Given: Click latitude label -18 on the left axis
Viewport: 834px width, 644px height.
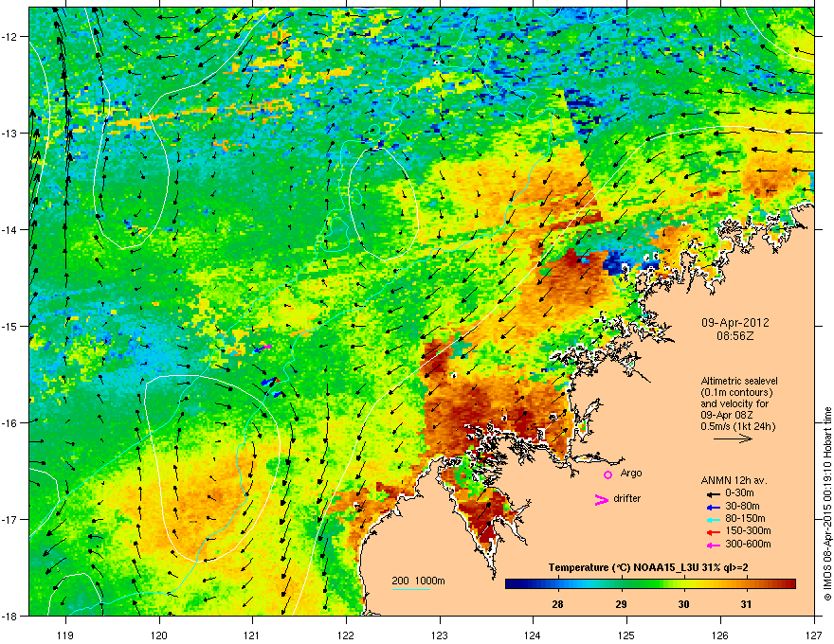Looking at the screenshot, I should tap(10, 616).
